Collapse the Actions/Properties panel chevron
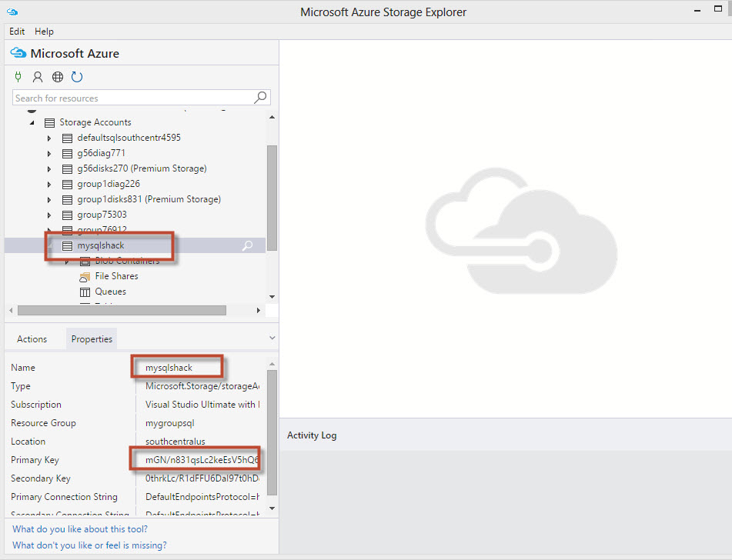 (x=272, y=338)
